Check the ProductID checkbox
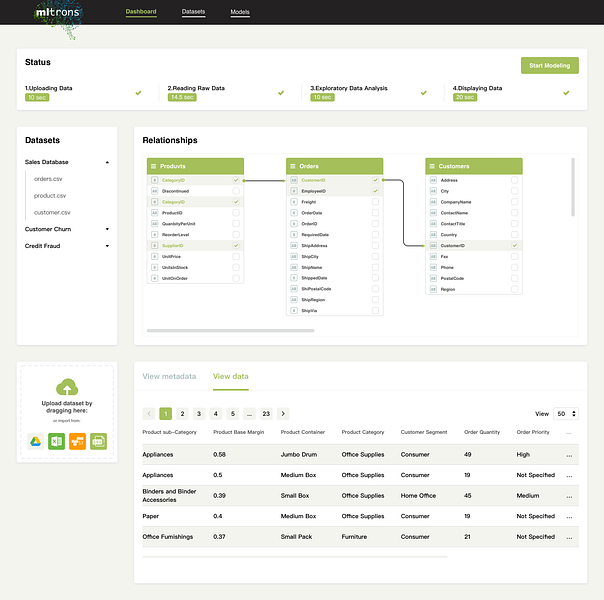Viewport: 604px width, 600px height. coord(236,213)
